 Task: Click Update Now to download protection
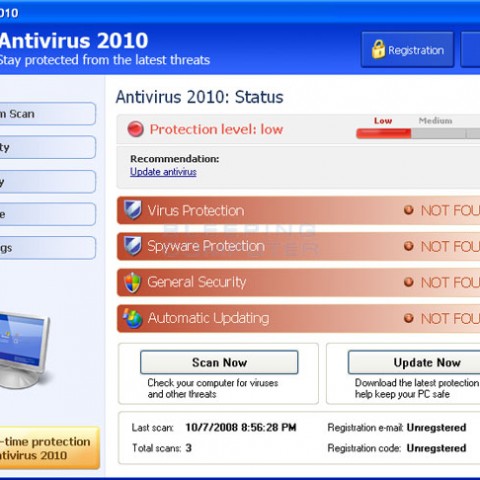414,362
